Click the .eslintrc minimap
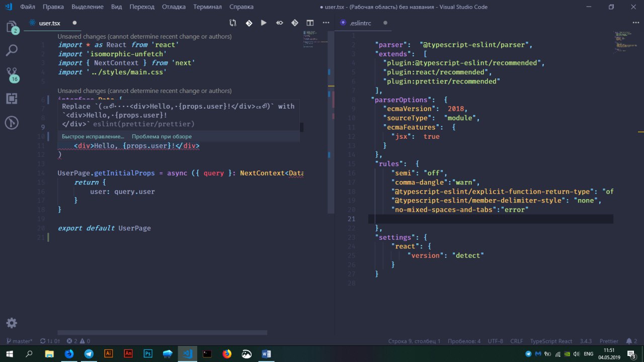Image resolution: width=644 pixels, height=362 pixels. coord(627,42)
